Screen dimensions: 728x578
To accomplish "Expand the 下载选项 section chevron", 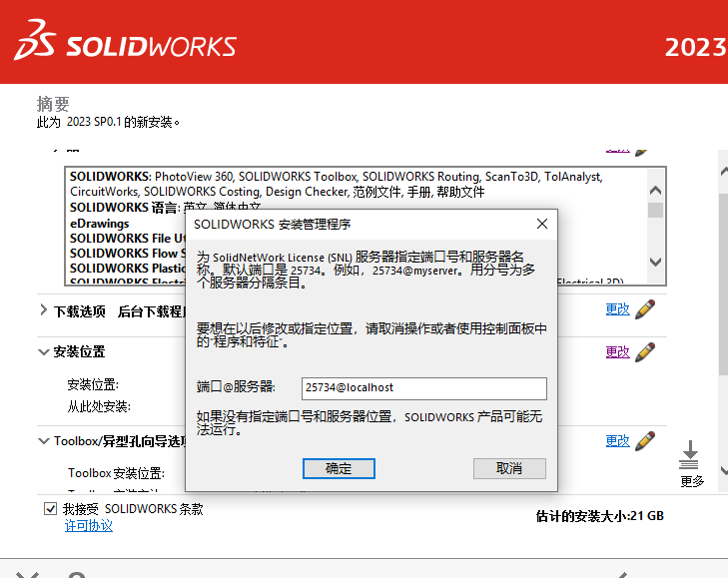I will point(43,310).
